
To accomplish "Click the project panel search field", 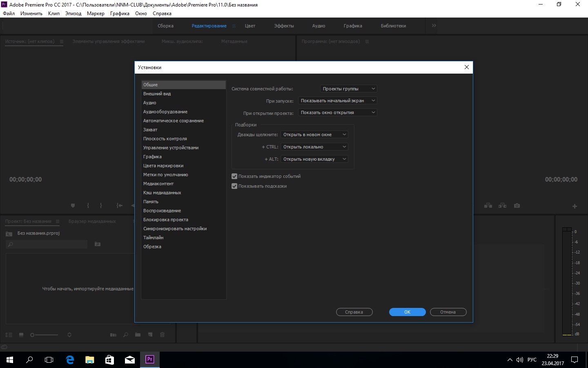I will [x=47, y=244].
